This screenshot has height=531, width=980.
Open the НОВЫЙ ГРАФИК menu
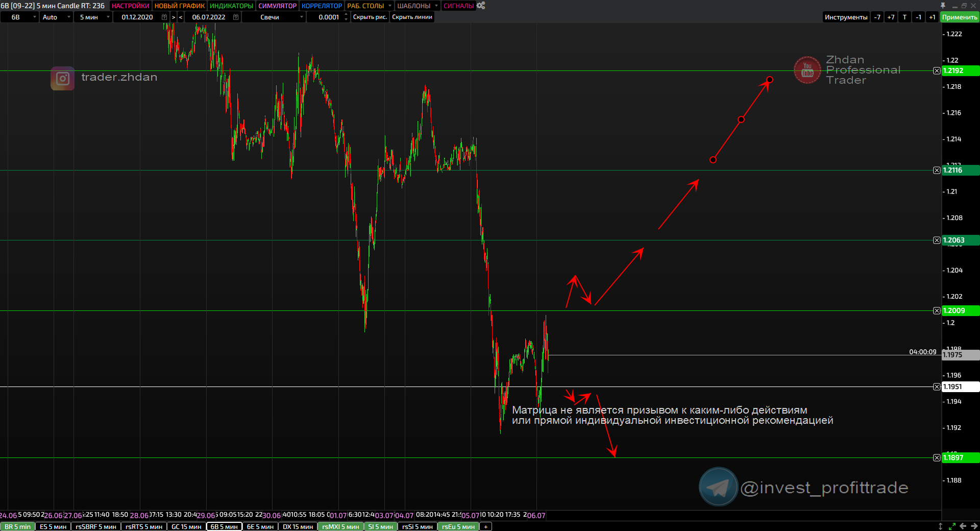tap(179, 6)
